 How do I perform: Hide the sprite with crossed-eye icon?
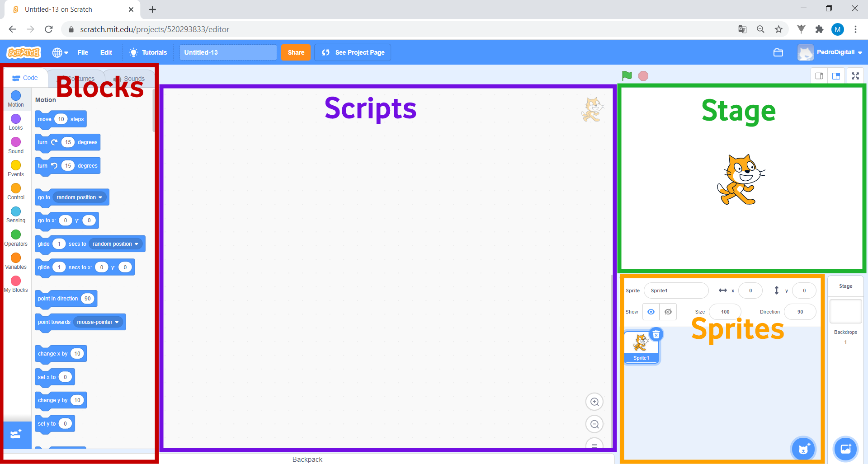pos(668,312)
